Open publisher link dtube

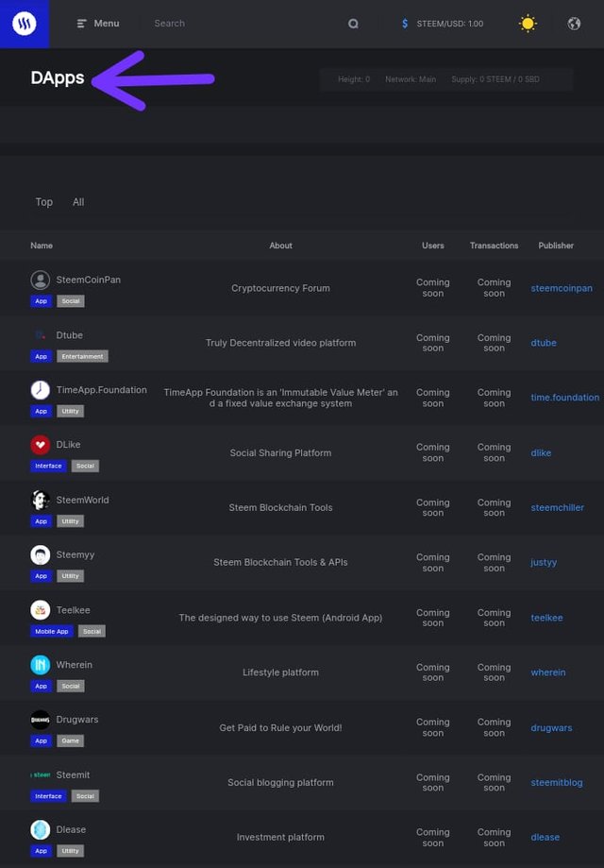[544, 343]
